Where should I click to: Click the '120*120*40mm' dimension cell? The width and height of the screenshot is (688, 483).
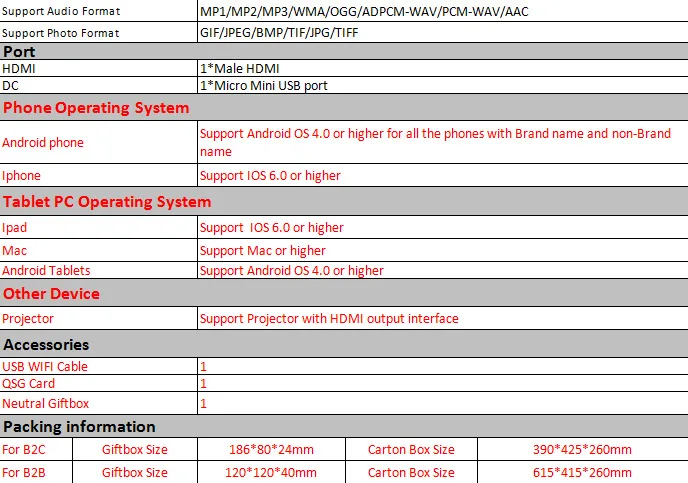pos(271,472)
